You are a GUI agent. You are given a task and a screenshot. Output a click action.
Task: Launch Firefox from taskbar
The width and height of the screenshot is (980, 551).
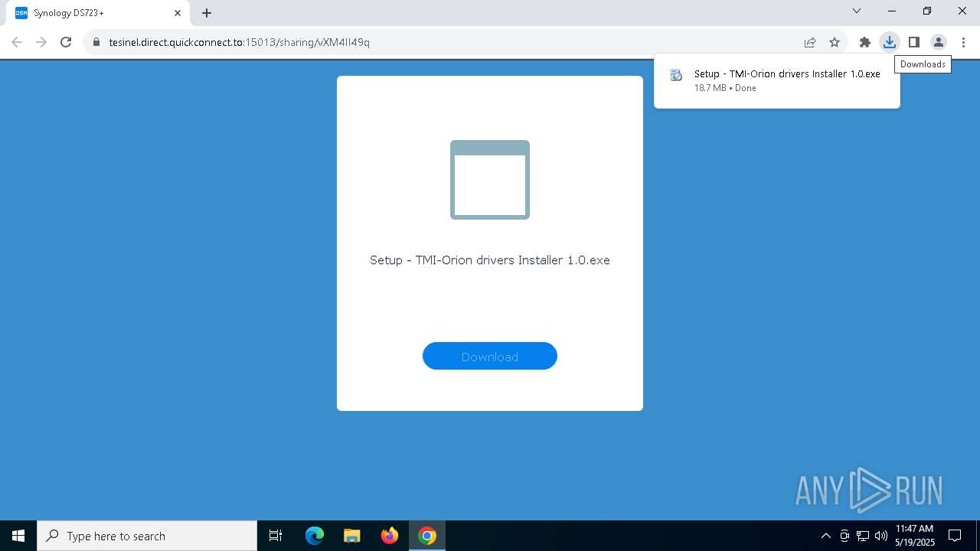pos(389,536)
